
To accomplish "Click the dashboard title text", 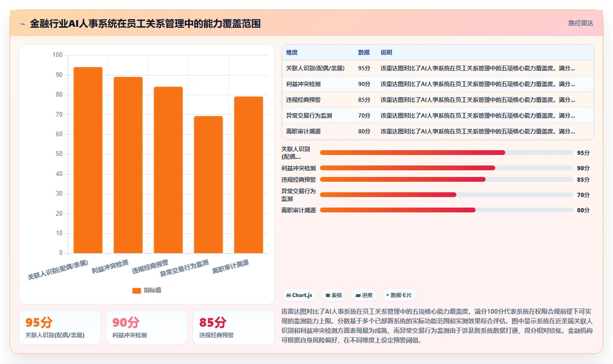I will [145, 23].
